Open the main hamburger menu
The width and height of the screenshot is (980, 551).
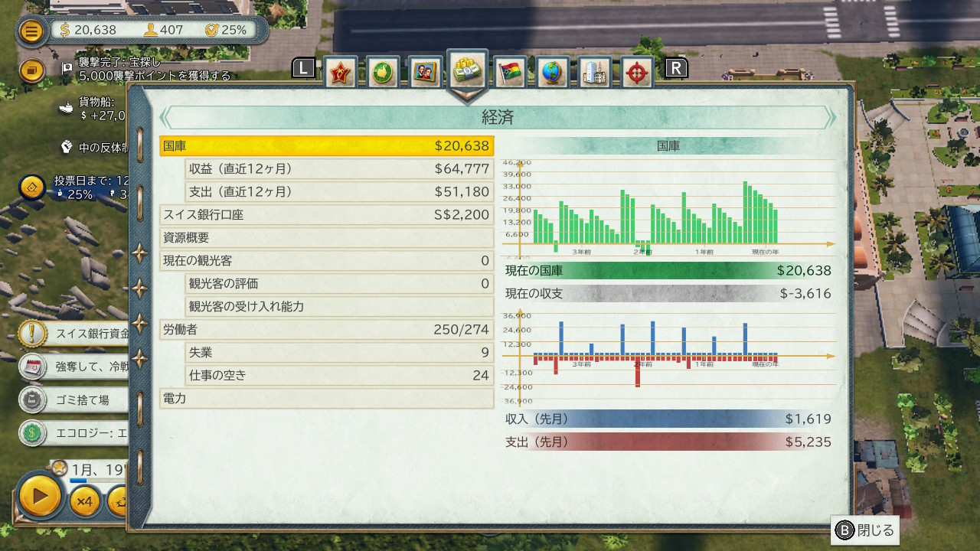(x=31, y=31)
